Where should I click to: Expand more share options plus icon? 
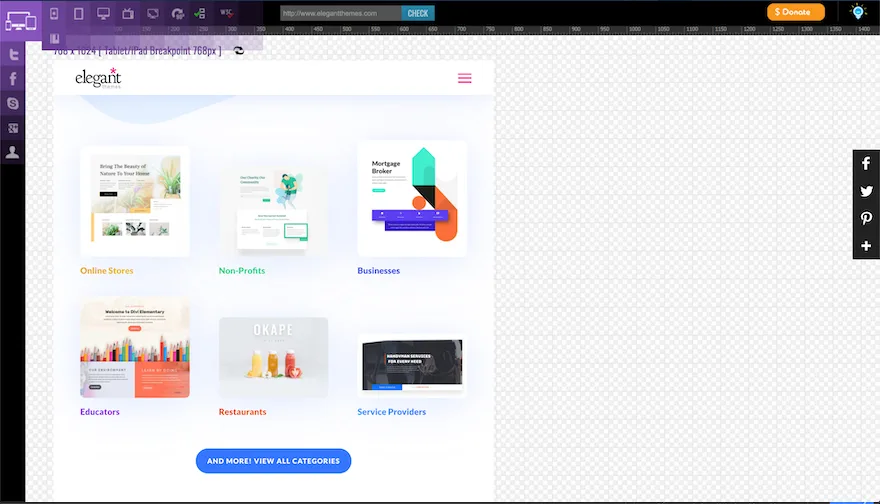click(866, 246)
